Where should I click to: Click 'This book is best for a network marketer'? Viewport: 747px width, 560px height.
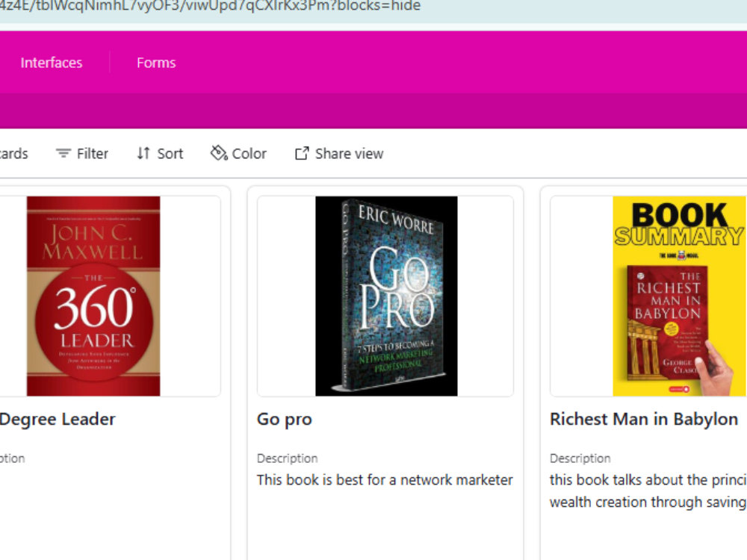click(x=385, y=479)
